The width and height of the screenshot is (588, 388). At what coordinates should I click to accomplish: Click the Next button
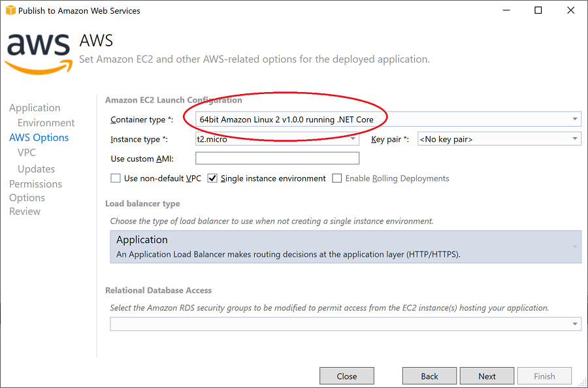(487, 376)
